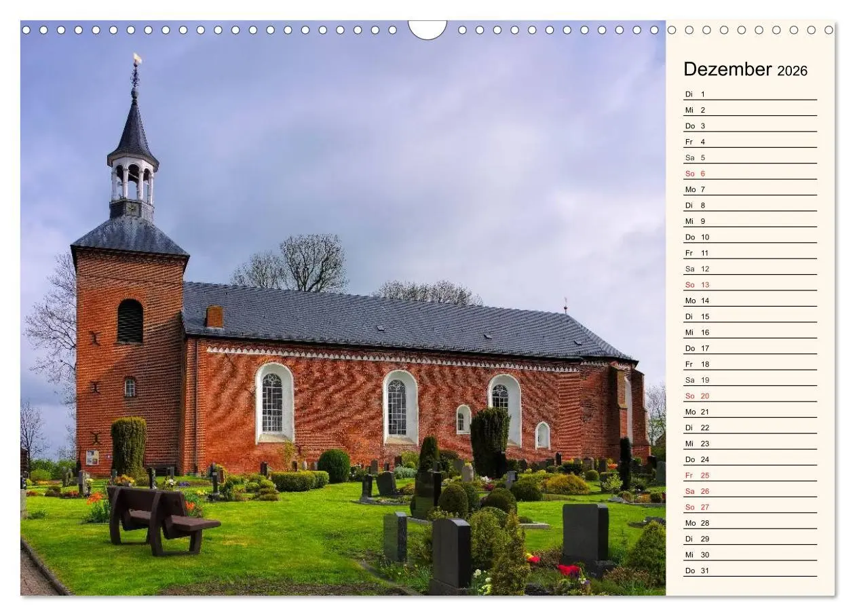The image size is (855, 616).
Task: Expand the Dezember month heading
Action: pos(727,69)
